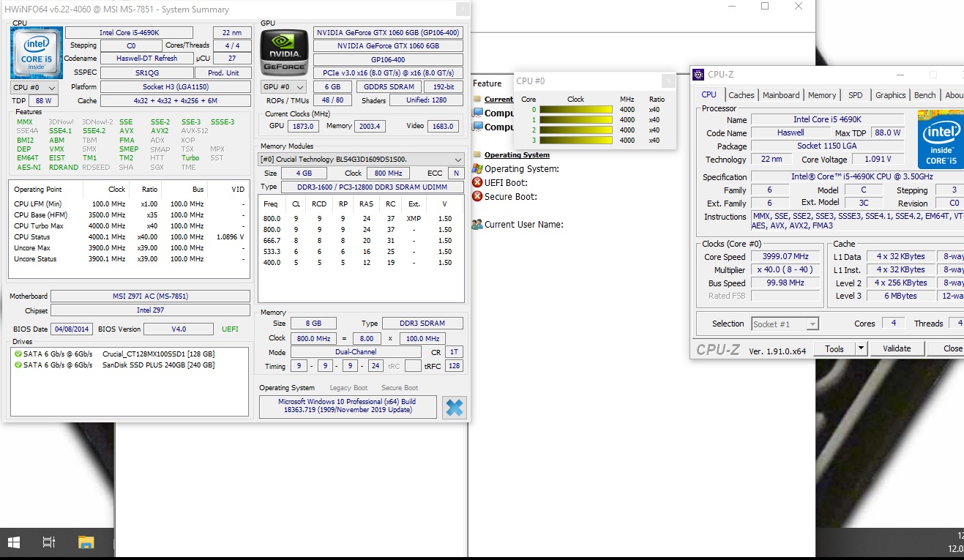Open the GPU #0 selector dropdown
The image size is (964, 560).
coord(284,87)
